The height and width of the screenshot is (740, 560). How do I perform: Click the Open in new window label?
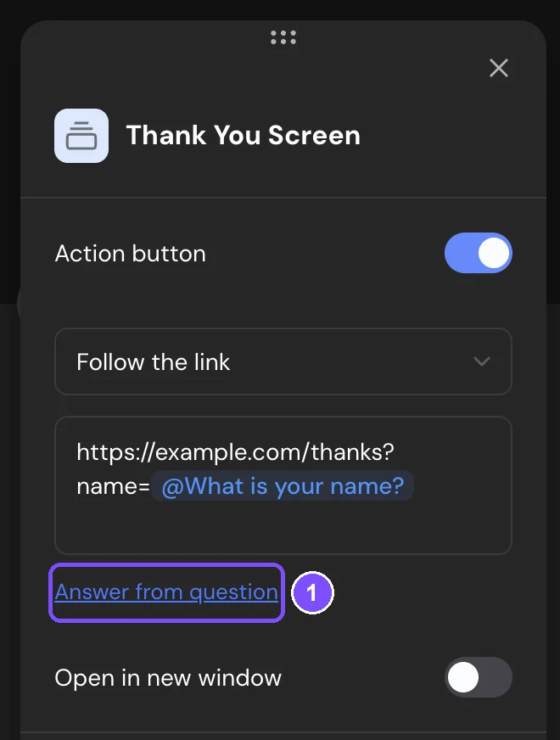(168, 678)
